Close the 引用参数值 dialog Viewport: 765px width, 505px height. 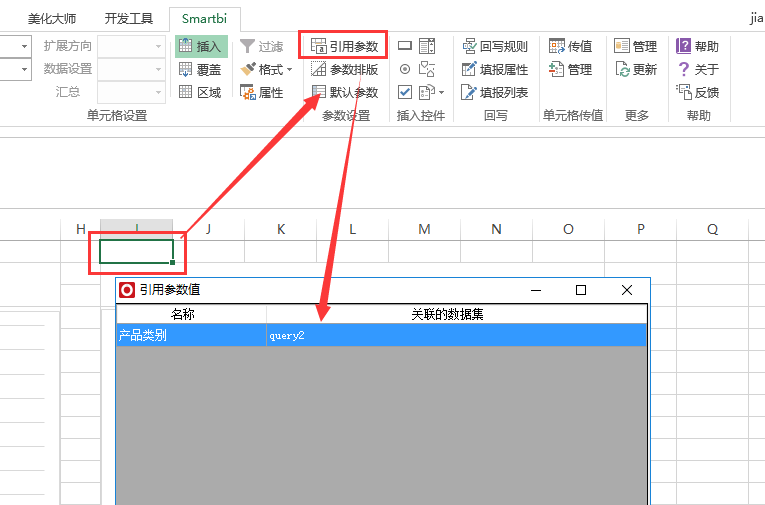tap(627, 290)
